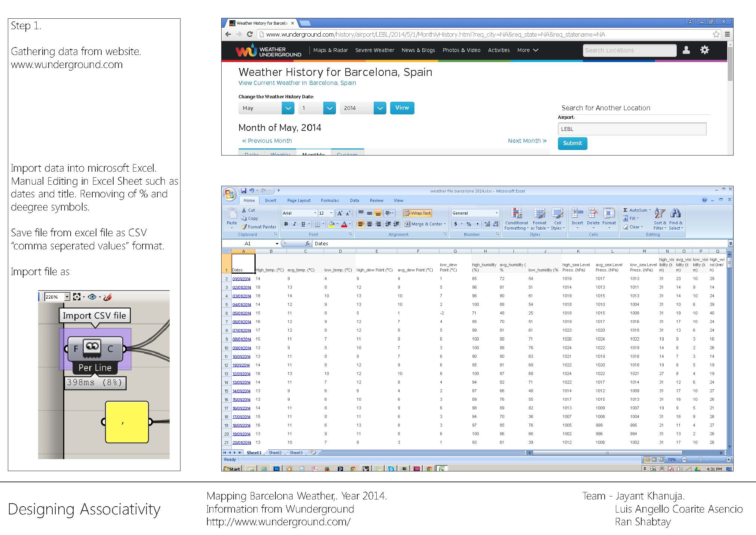Open Find & Select binoculars icon
The image size is (756, 535).
coord(675,213)
